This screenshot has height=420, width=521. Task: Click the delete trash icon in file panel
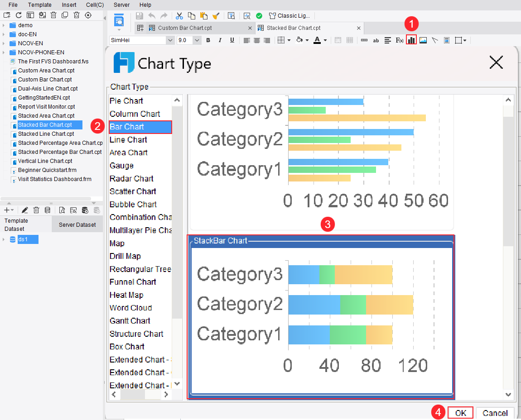pos(53,15)
